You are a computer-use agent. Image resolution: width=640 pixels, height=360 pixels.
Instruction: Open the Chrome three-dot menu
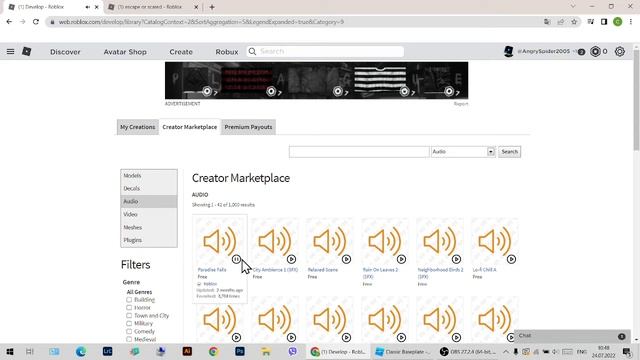click(x=631, y=22)
